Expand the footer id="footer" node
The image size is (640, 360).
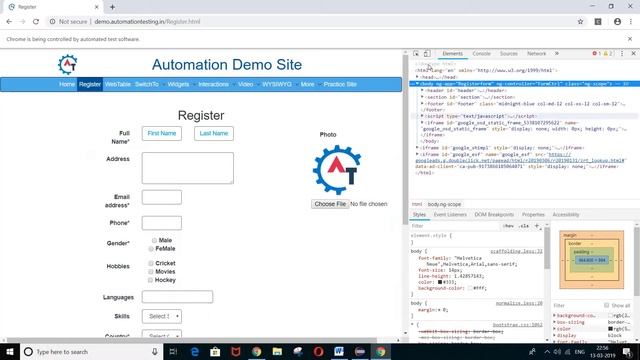[422, 104]
